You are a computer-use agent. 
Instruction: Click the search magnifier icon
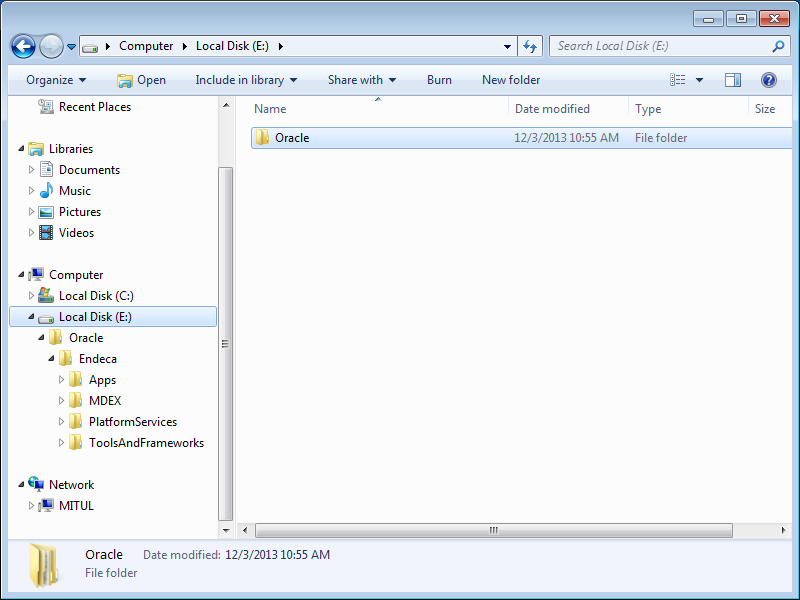point(778,46)
